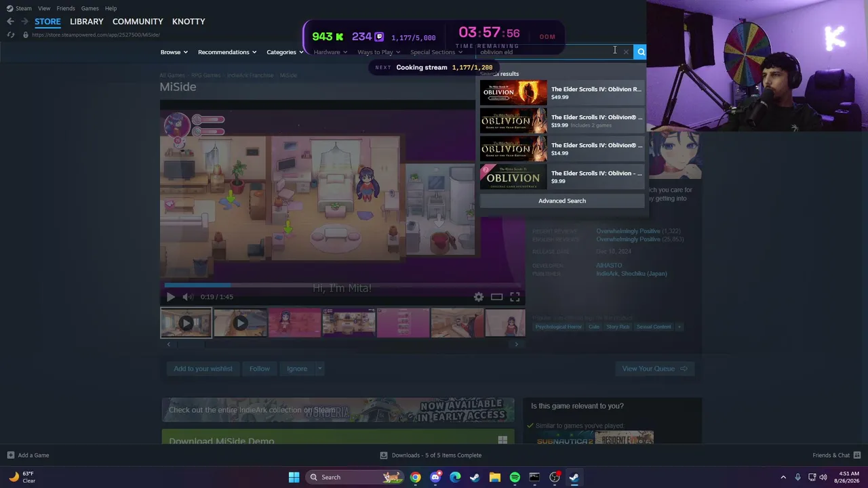The width and height of the screenshot is (868, 488).
Task: Expand the Ways to Play dropdown
Action: [378, 52]
